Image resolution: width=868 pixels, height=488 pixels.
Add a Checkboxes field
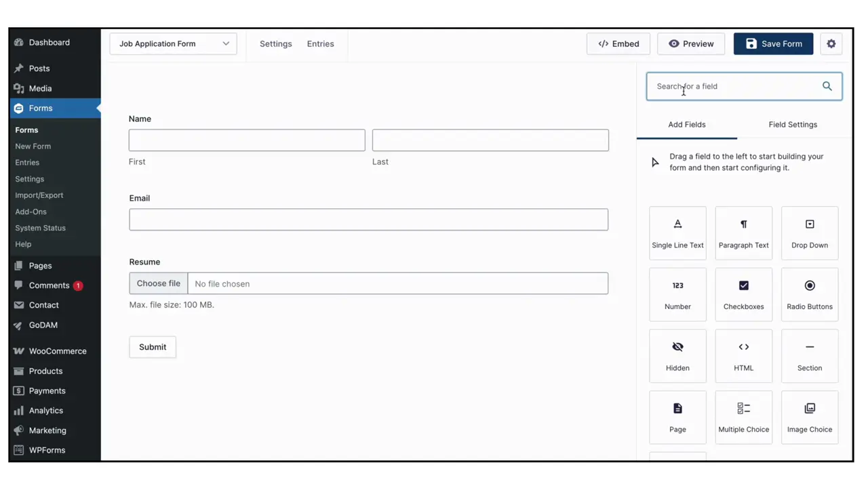(x=743, y=295)
